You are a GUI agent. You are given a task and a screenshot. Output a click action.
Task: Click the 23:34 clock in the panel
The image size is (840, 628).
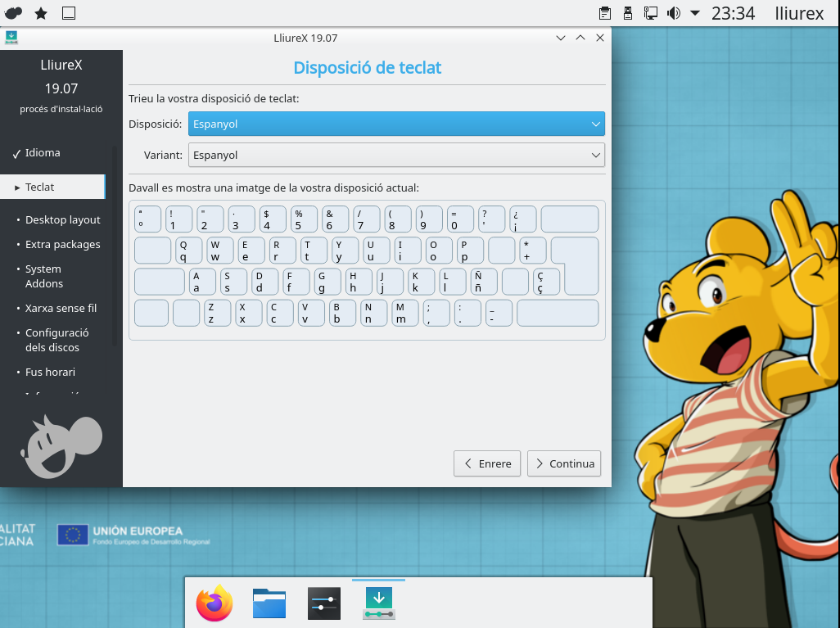pos(733,13)
